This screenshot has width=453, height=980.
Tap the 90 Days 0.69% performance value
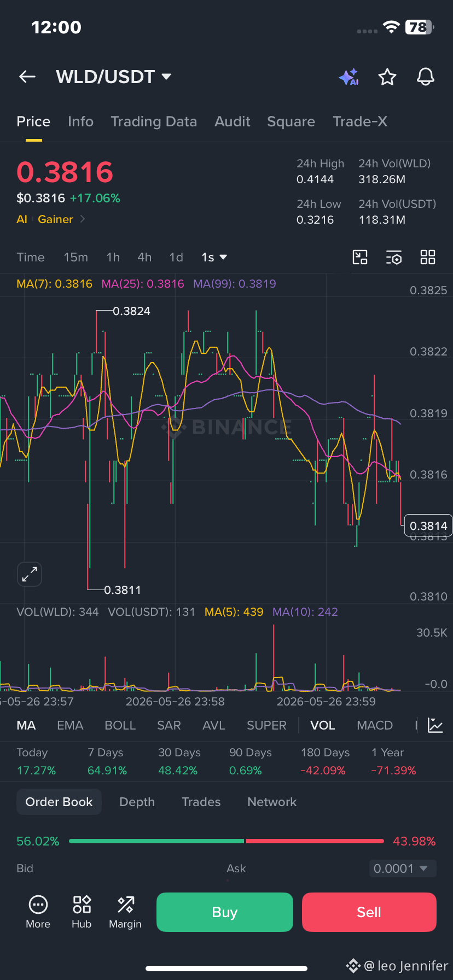pyautogui.click(x=246, y=771)
